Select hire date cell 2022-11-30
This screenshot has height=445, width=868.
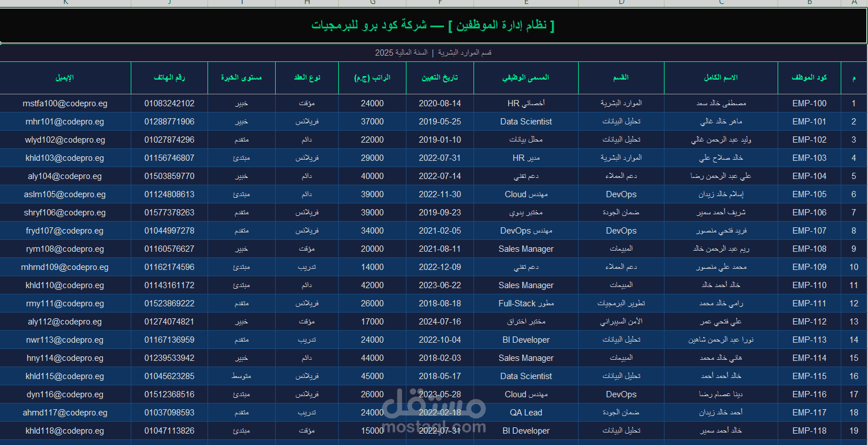[439, 194]
